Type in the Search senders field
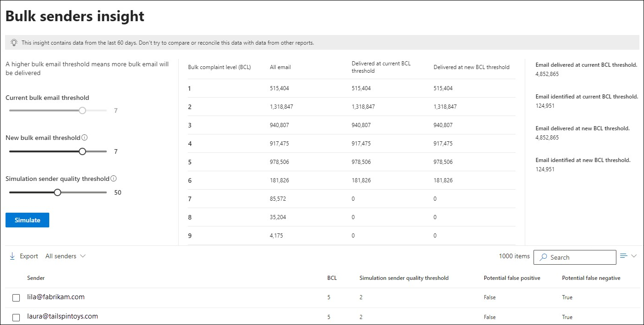 [581, 257]
